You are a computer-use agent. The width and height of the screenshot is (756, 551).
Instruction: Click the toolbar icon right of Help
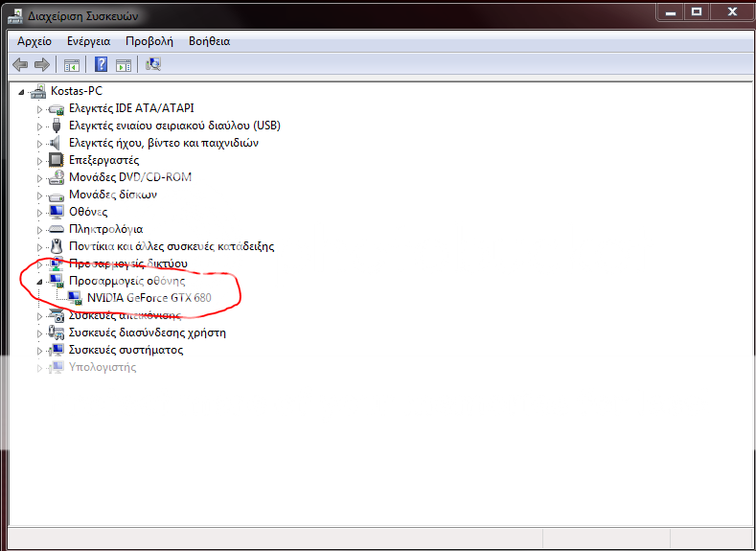click(x=123, y=65)
